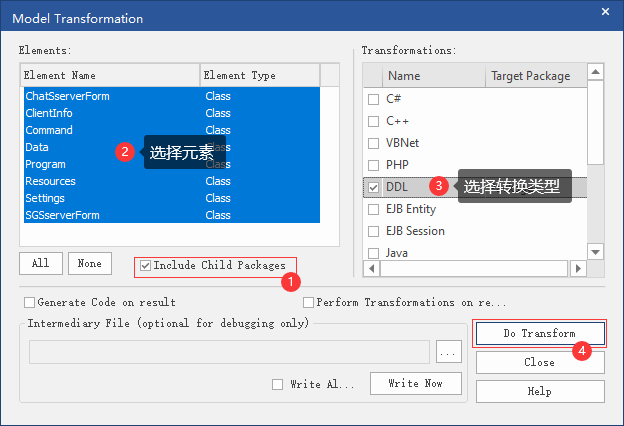Click transformations list scroll down arrow
This screenshot has height=426, width=624.
pyautogui.click(x=595, y=252)
